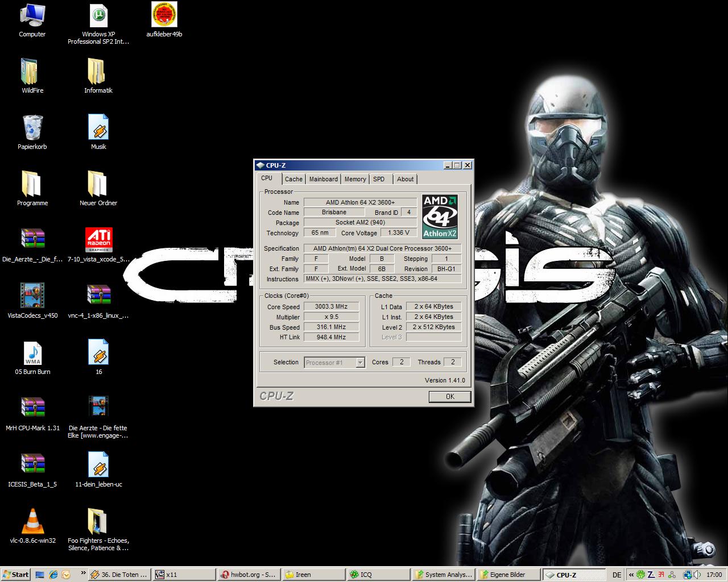Click the taskbar clock showing 17:00
Viewport: 728px width, 582px height.
coord(714,575)
